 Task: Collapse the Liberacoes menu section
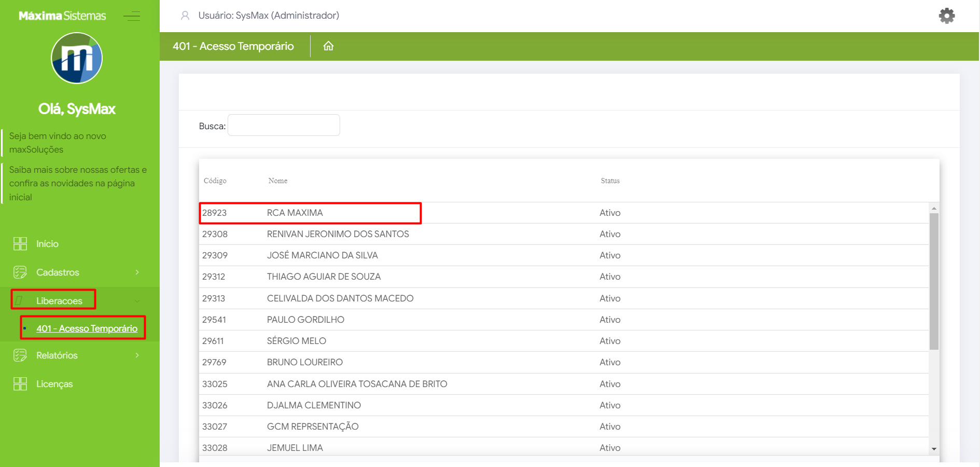tap(137, 301)
